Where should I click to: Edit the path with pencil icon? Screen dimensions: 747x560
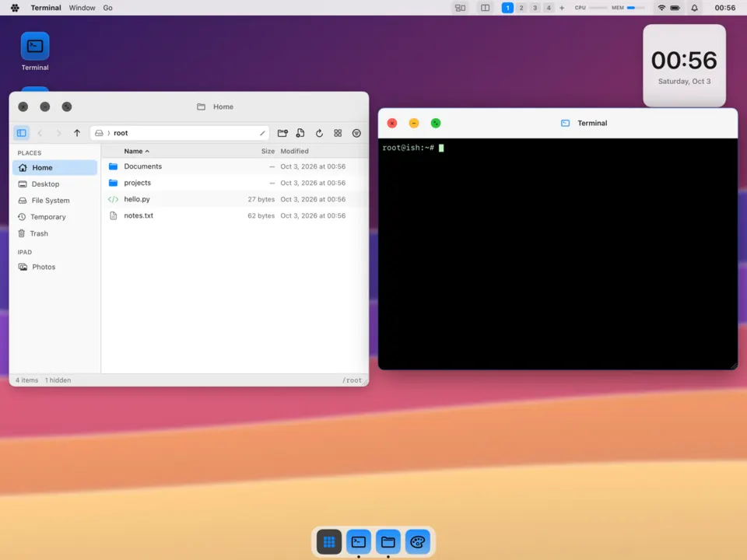coord(262,133)
